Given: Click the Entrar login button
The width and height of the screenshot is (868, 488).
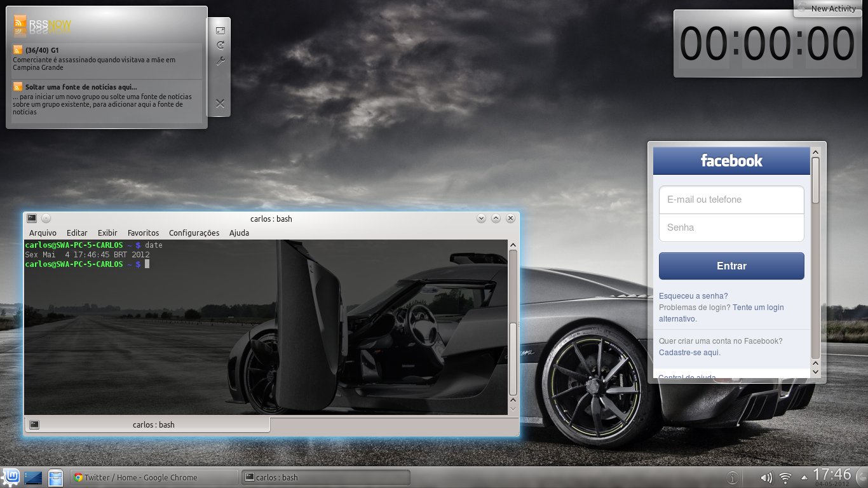Looking at the screenshot, I should [731, 266].
